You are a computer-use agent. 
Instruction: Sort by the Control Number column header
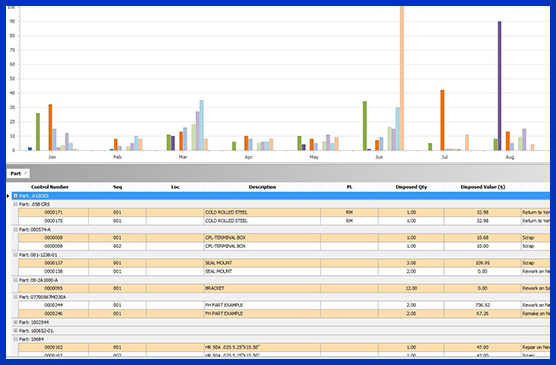(x=50, y=187)
